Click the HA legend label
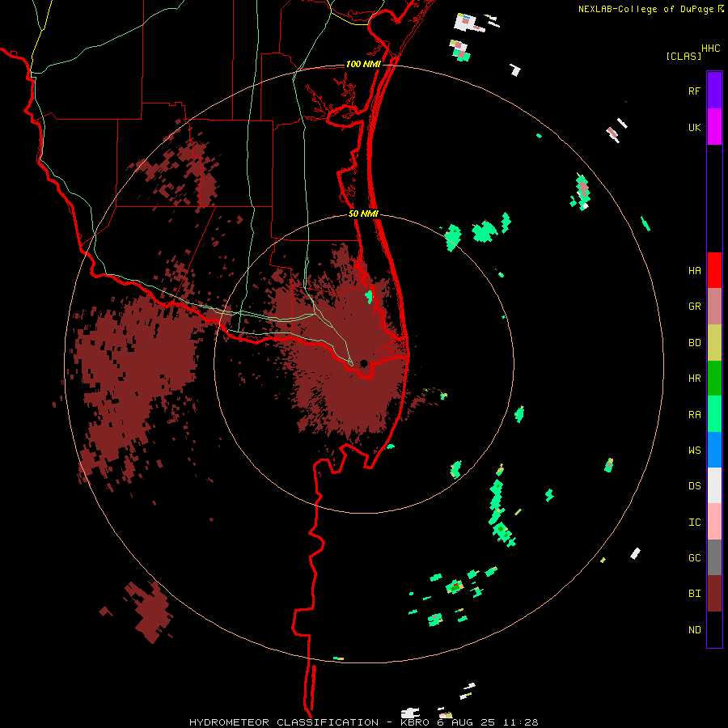This screenshot has width=728, height=728. (694, 271)
